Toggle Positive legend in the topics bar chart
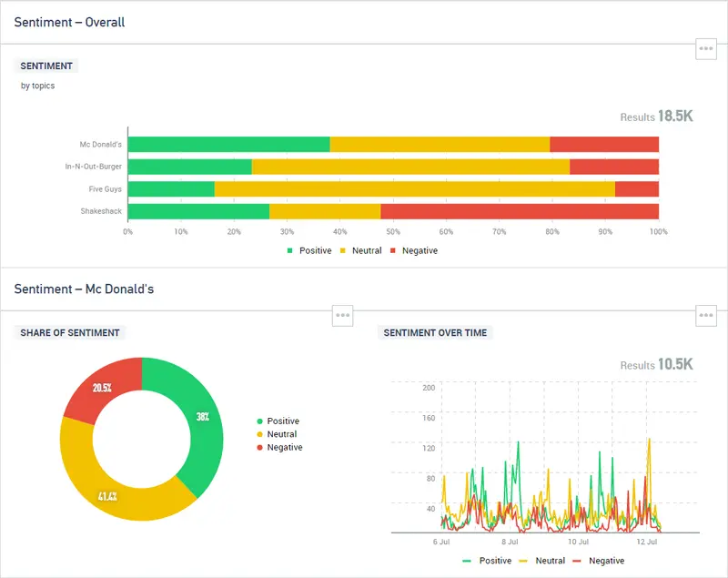The image size is (728, 578). [309, 250]
